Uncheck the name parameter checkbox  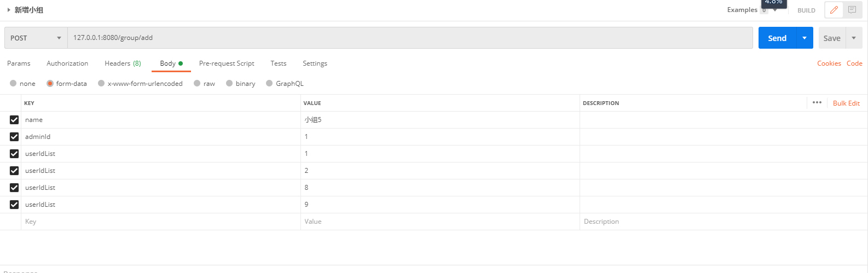pyautogui.click(x=14, y=120)
